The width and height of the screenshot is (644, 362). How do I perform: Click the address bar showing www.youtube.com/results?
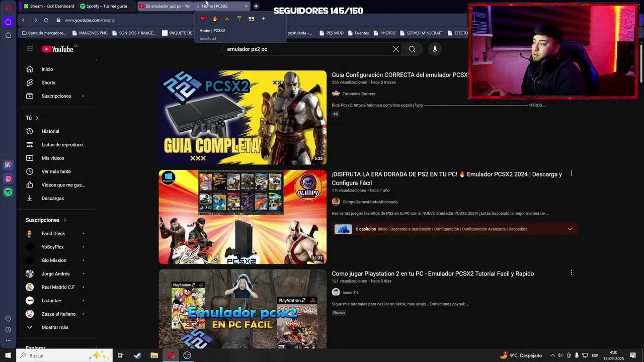coord(90,20)
